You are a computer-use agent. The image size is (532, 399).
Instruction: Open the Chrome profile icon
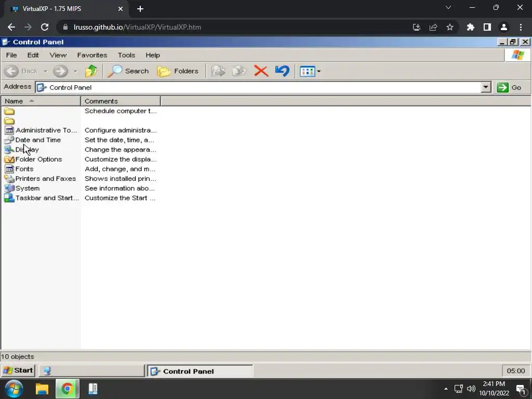[504, 27]
